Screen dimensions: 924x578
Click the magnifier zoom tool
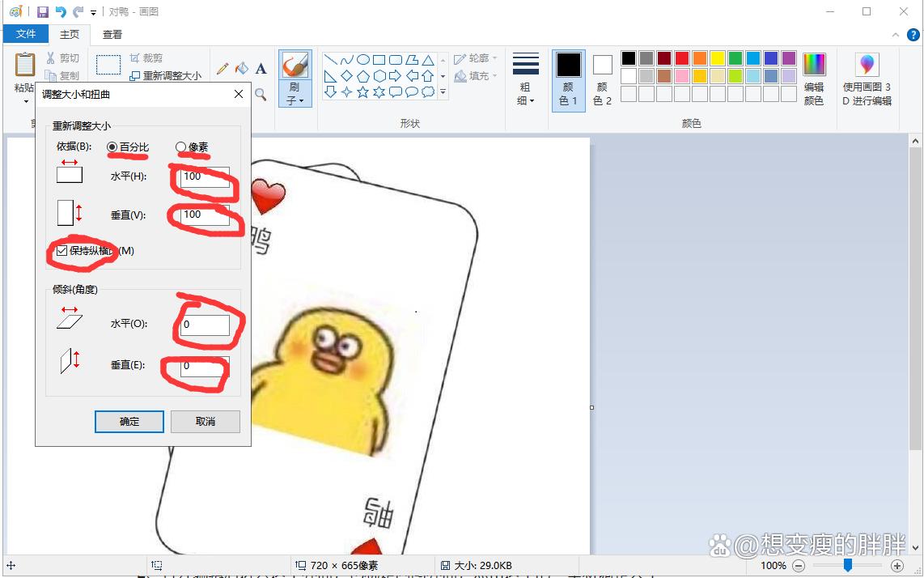[x=261, y=95]
